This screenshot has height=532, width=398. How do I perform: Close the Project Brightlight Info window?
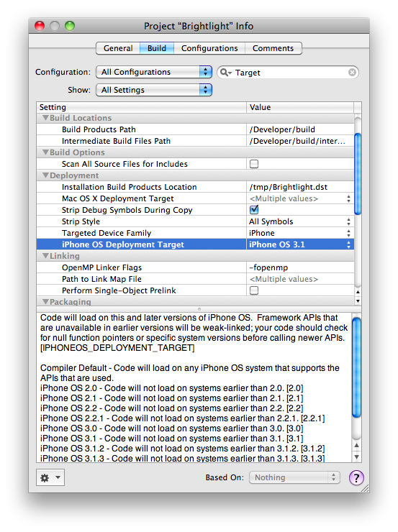pyautogui.click(x=40, y=26)
